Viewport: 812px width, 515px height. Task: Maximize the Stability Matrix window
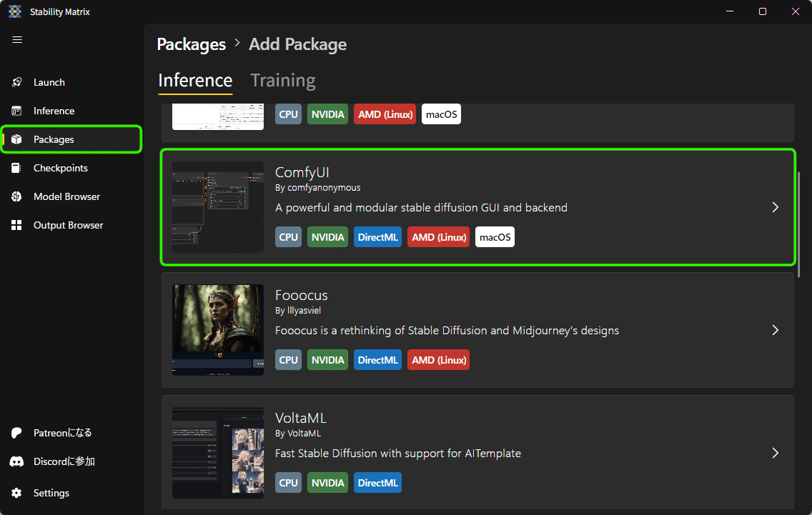click(x=762, y=11)
